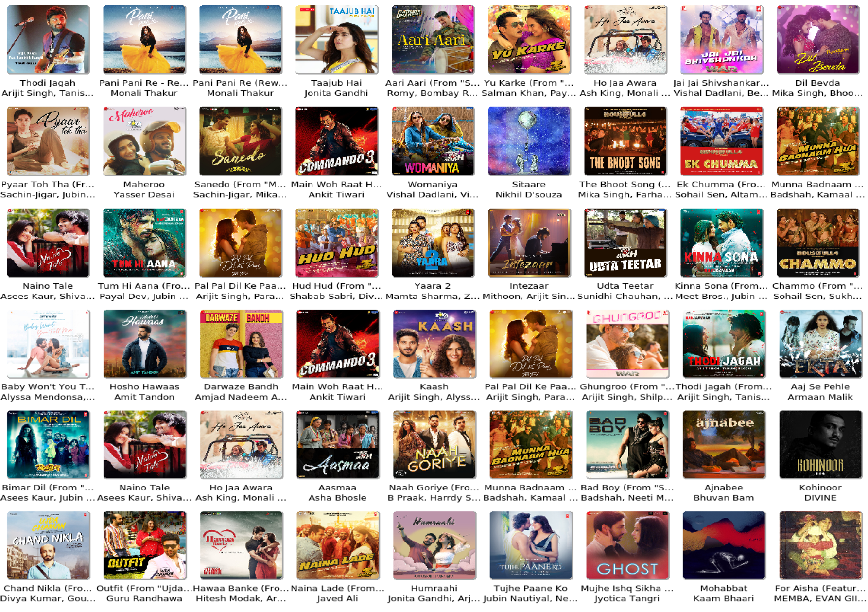
Task: Select the Pyaar Toh Tha cover
Action: point(48,141)
